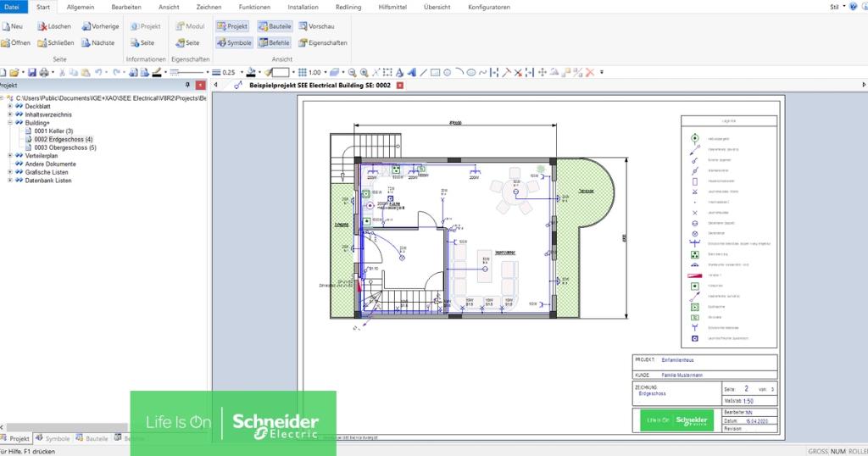Go to the Vorherige page
Viewport: 868px width, 456px height.
pyautogui.click(x=100, y=26)
